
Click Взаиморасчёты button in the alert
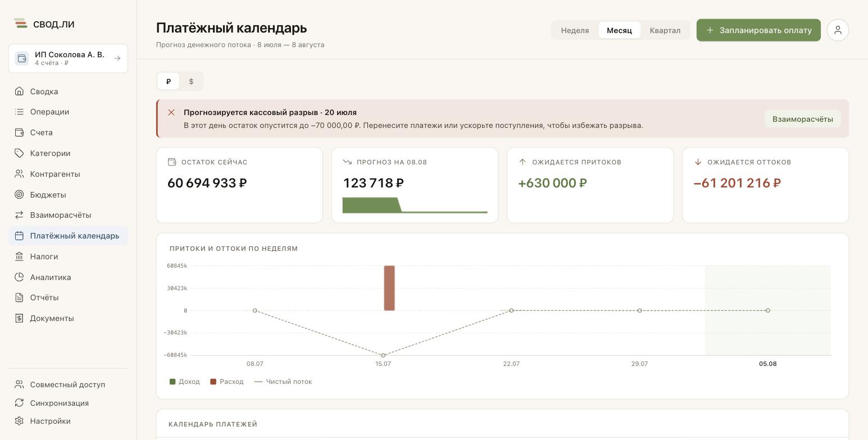click(x=802, y=119)
